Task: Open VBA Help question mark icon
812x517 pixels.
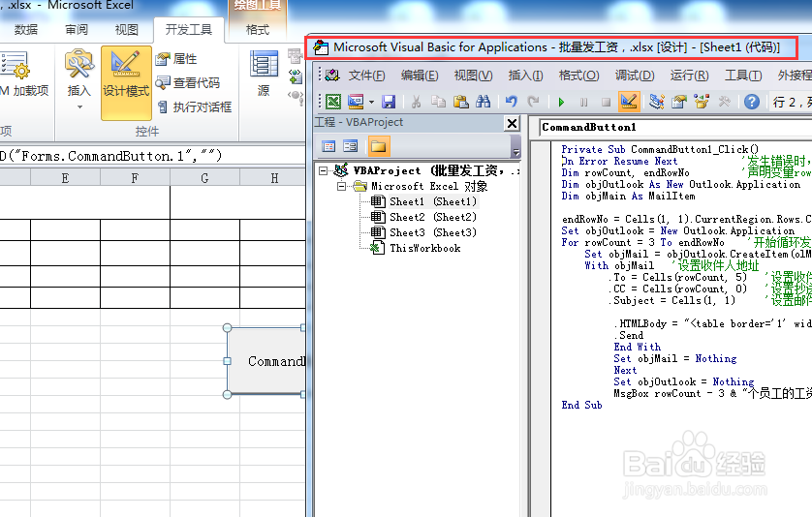Action: pos(751,102)
